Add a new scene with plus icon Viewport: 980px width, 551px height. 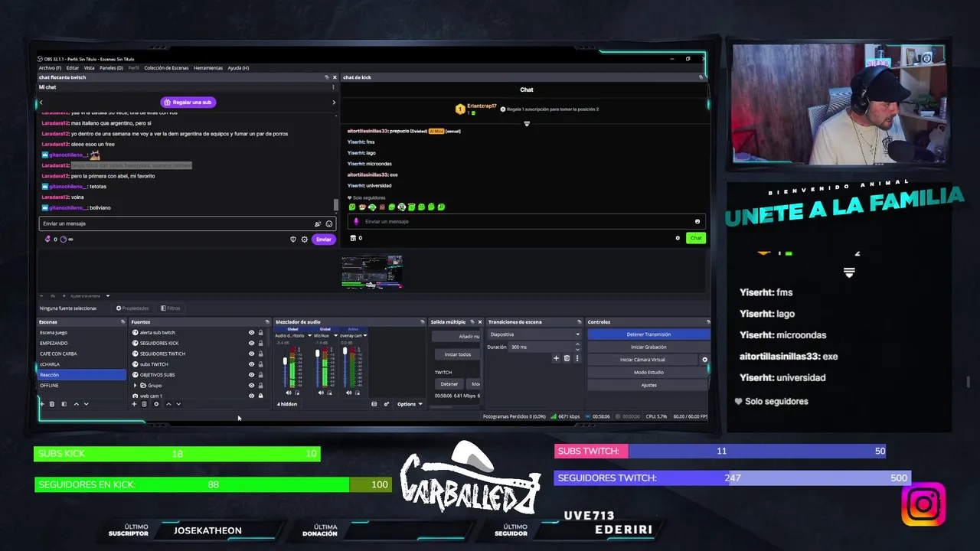pyautogui.click(x=41, y=404)
